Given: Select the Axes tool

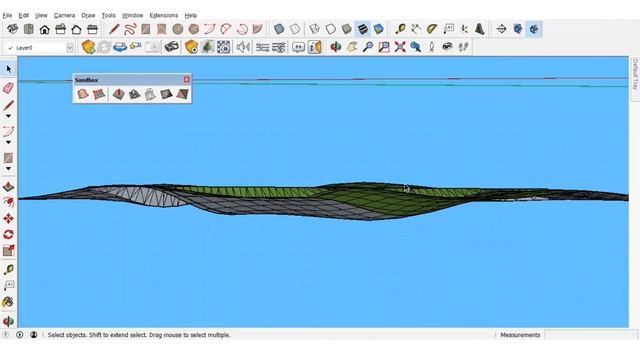Looking at the screenshot, I should coord(464,29).
